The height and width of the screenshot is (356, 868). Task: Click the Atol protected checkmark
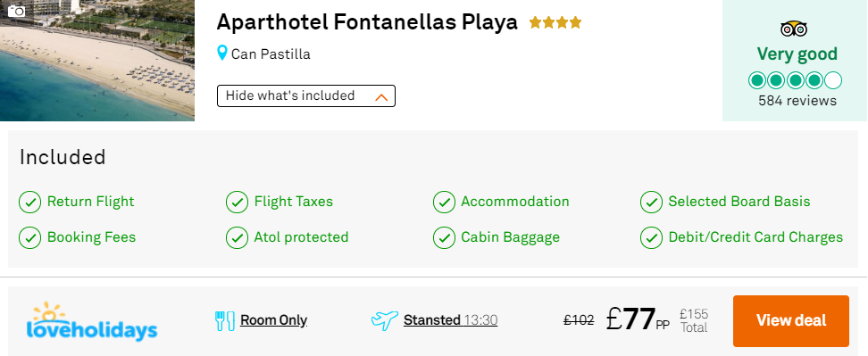point(237,237)
